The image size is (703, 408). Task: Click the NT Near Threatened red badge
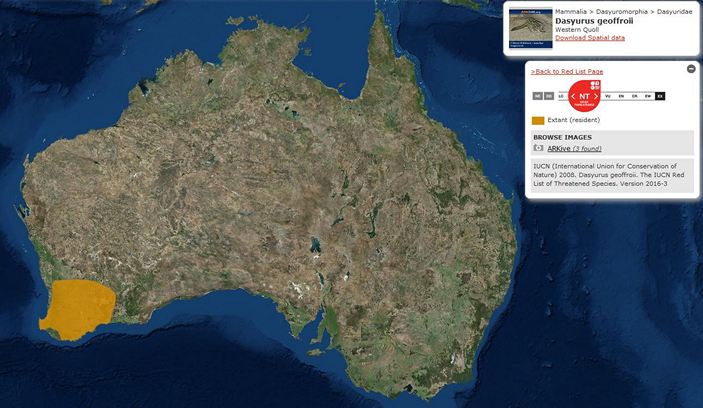click(584, 96)
